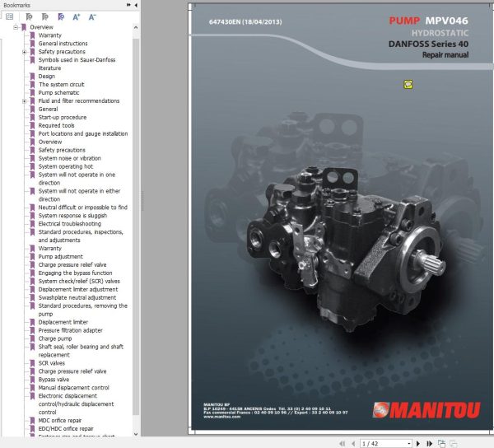Viewport: 494px width, 448px height.
Task: Go to Manual displacement control bookmark
Action: 74,388
